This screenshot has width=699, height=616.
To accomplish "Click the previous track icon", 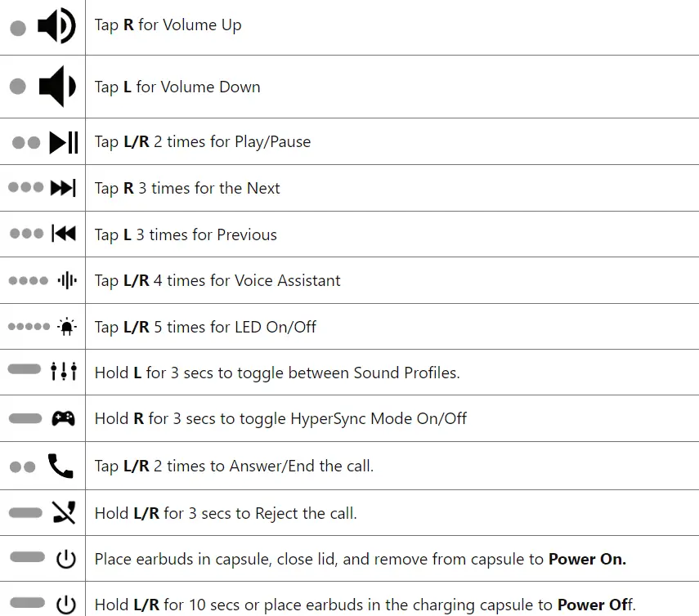I will 63,234.
